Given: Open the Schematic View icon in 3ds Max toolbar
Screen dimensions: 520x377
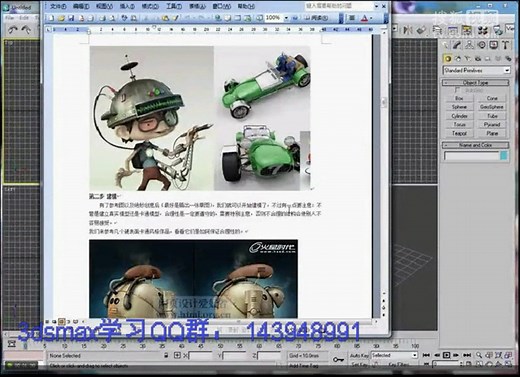Looking at the screenshot, I should coord(467,30).
